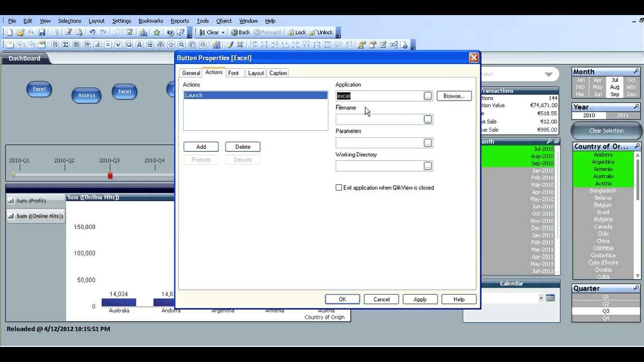This screenshot has width=644, height=362.
Task: Switch to the Layout tab
Action: 256,73
